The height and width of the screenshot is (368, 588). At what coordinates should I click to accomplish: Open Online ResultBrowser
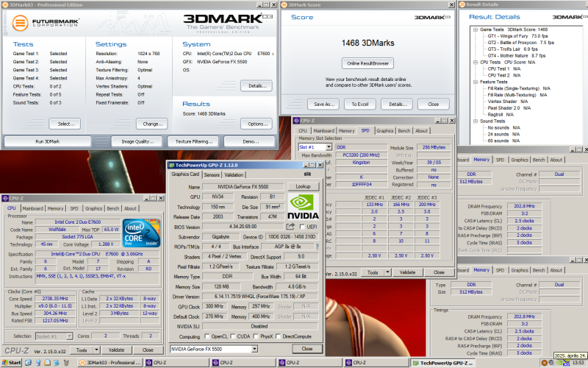pyautogui.click(x=368, y=63)
